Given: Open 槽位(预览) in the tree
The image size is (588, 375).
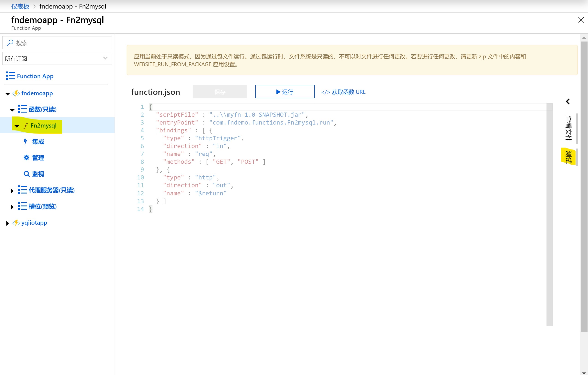Looking at the screenshot, I should pos(42,206).
